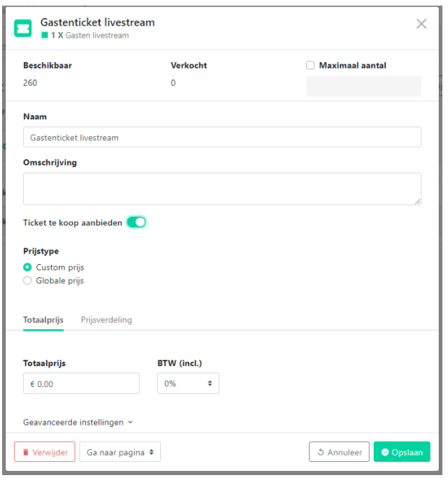Close the Gastenticket livestream dialog
448x480 pixels.
tap(421, 24)
